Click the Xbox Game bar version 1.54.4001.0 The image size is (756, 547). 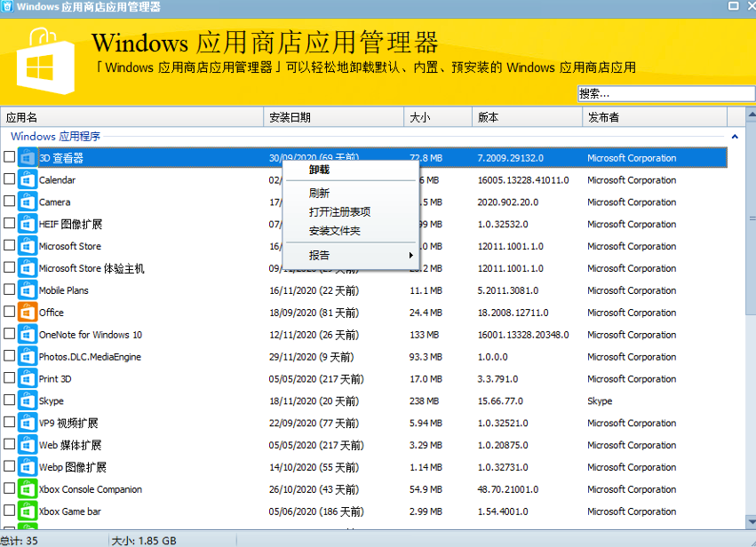coord(503,511)
